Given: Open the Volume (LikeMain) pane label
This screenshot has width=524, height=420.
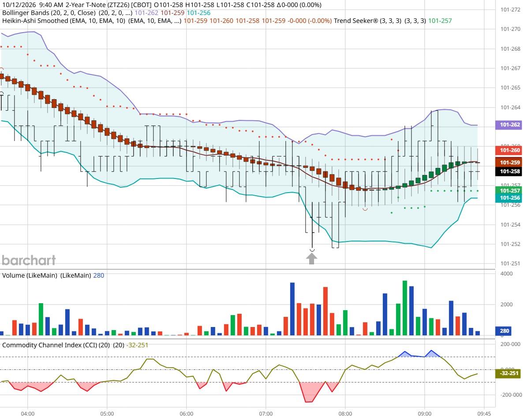Looking at the screenshot, I should click(30, 275).
